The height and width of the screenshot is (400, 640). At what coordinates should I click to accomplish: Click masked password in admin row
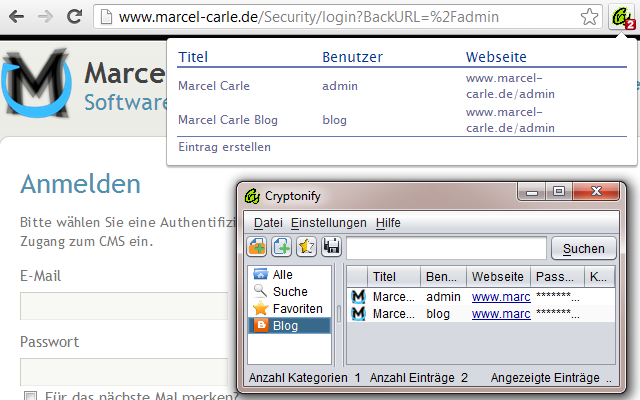click(557, 297)
